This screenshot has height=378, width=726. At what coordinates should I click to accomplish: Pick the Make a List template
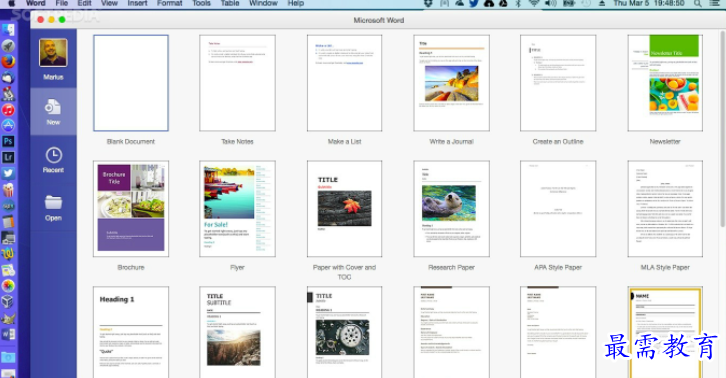click(344, 83)
